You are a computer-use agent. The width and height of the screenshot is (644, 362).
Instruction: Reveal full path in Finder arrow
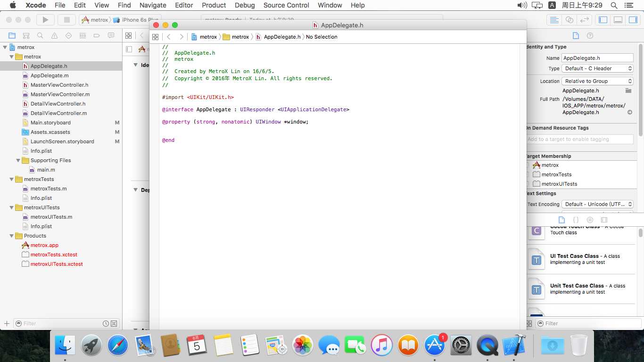[630, 112]
